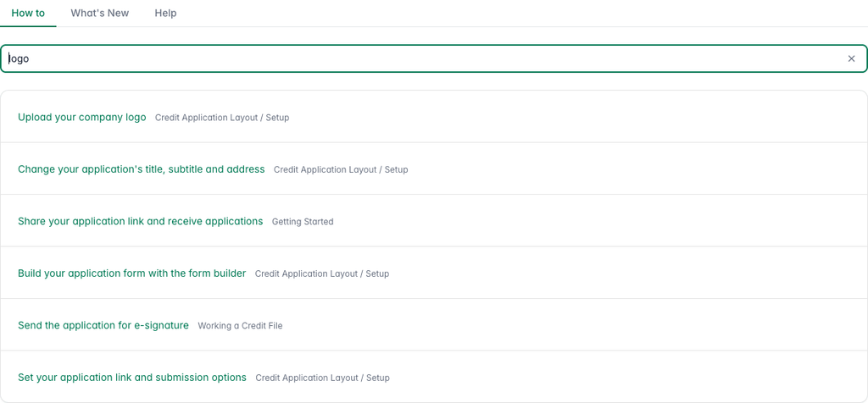Click category label beside 'Set your application link'
The width and height of the screenshot is (868, 403).
click(323, 378)
